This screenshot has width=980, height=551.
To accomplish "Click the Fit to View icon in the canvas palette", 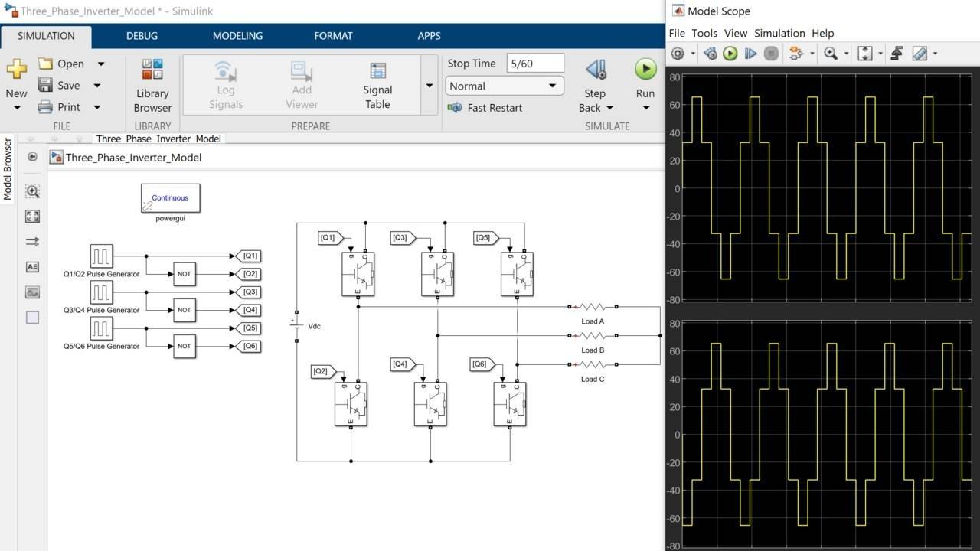I will pos(32,217).
